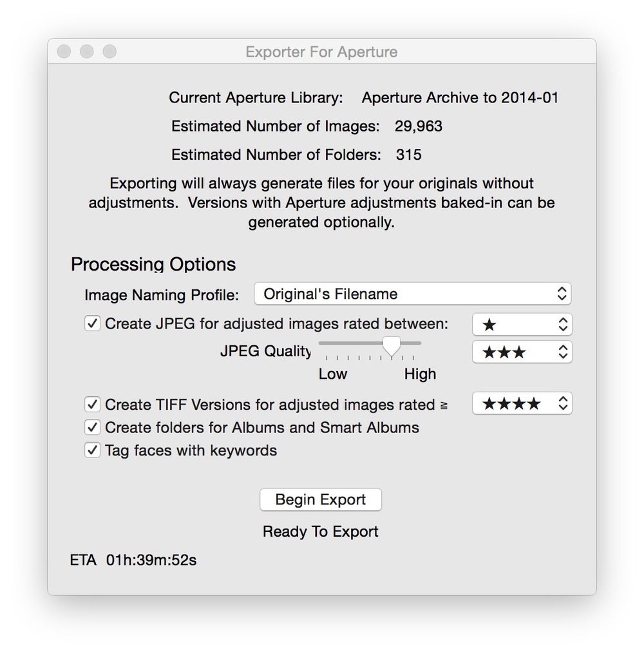Viewport: 644px width, 652px height.
Task: Click the estimated folder count 315
Action: (x=409, y=155)
